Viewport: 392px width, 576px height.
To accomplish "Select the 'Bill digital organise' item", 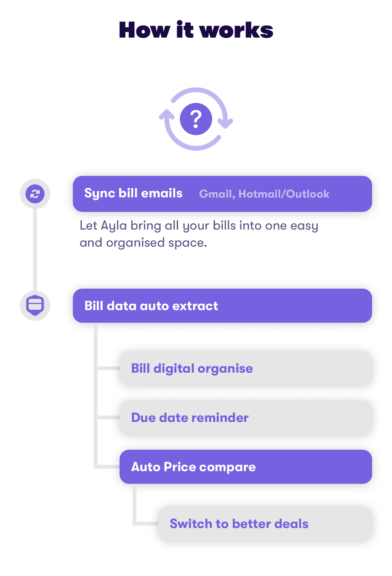I will [246, 368].
